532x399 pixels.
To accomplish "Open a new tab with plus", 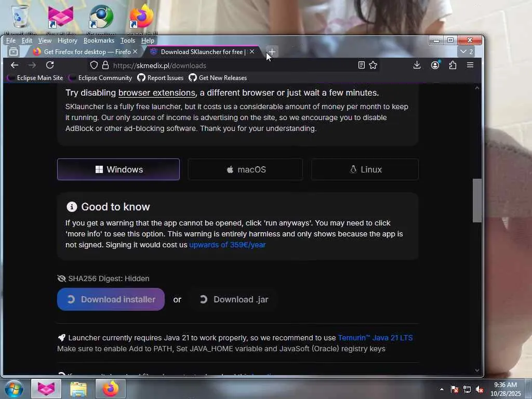I will [272, 52].
